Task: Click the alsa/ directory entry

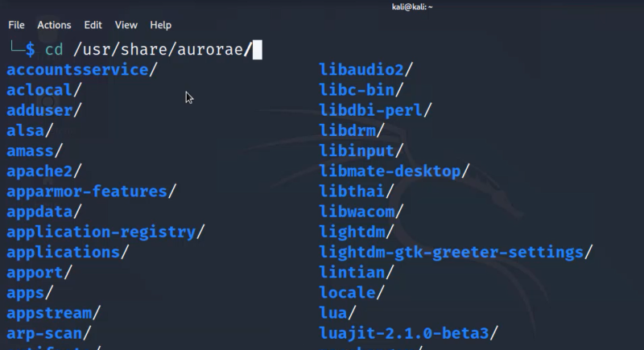Action: pyautogui.click(x=30, y=131)
